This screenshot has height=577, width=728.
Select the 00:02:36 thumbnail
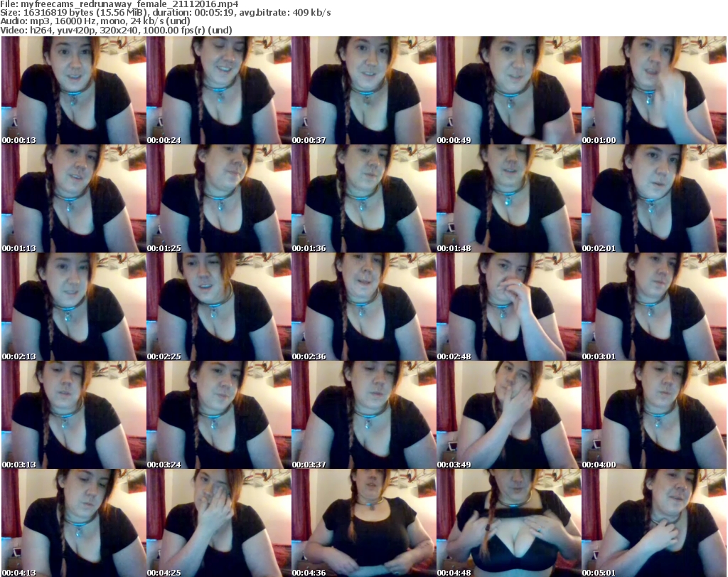(x=363, y=307)
